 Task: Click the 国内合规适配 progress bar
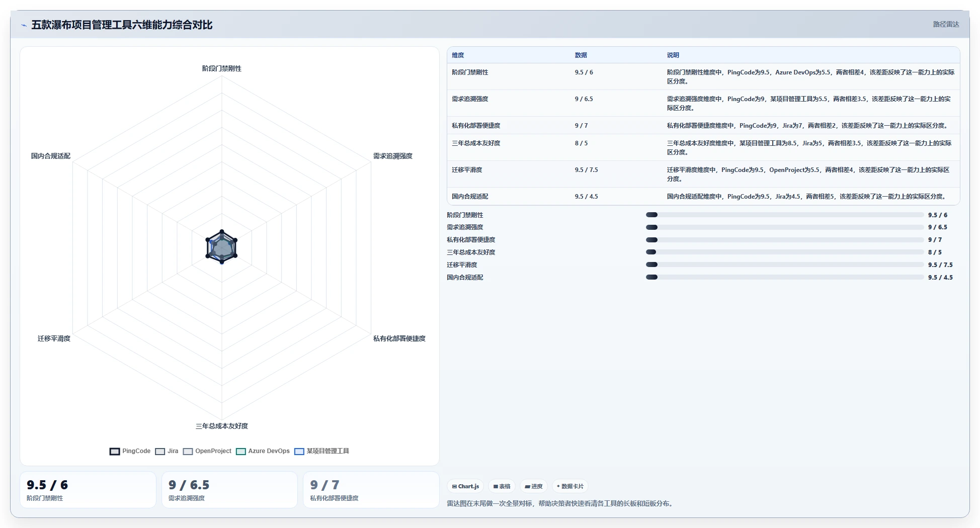[785, 277]
